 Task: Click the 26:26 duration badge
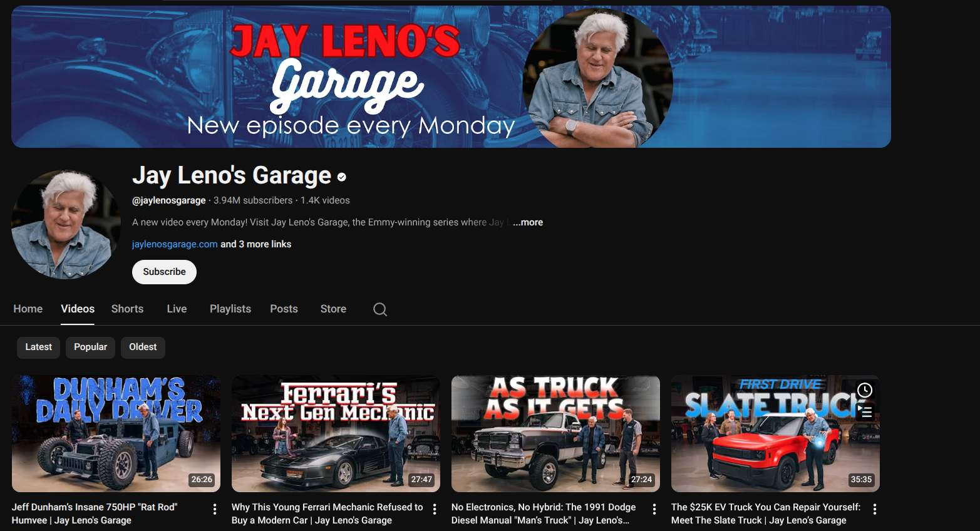[202, 480]
